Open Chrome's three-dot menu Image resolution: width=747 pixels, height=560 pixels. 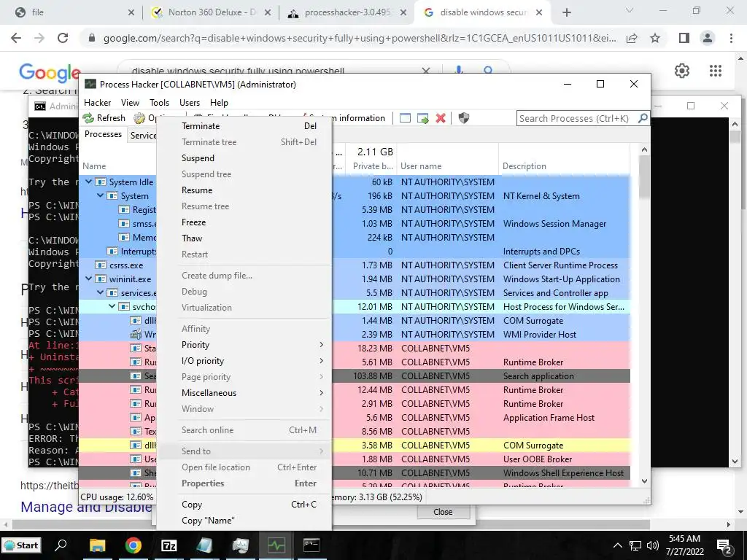tap(731, 38)
